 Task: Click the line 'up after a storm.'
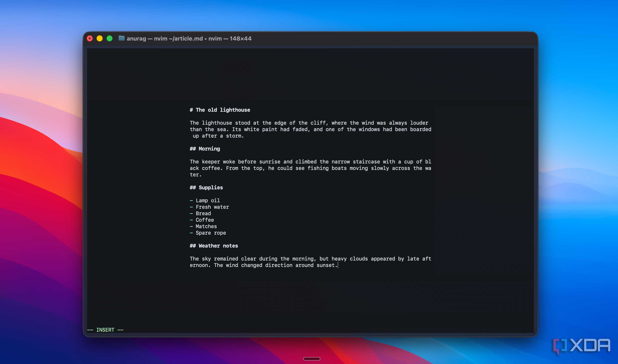coord(218,136)
